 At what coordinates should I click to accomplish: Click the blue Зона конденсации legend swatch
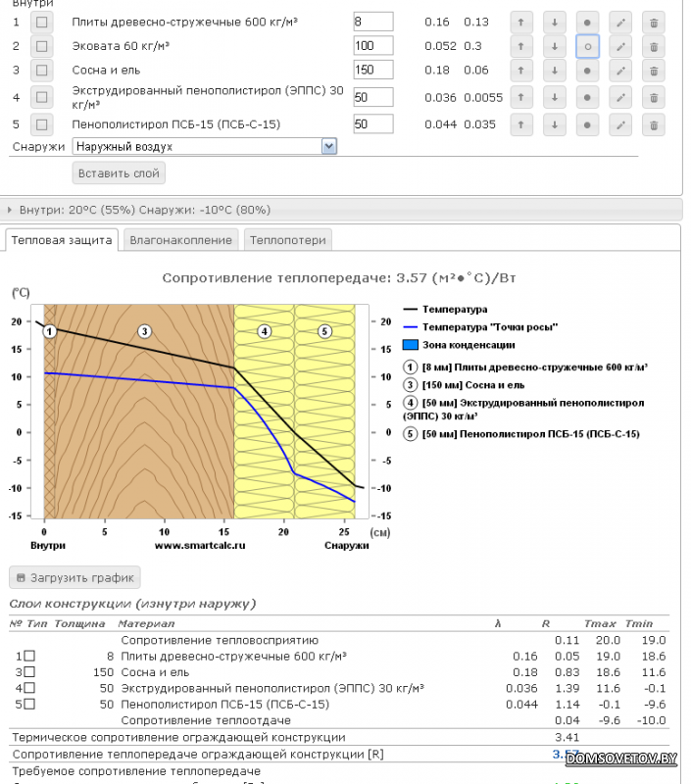coord(411,345)
